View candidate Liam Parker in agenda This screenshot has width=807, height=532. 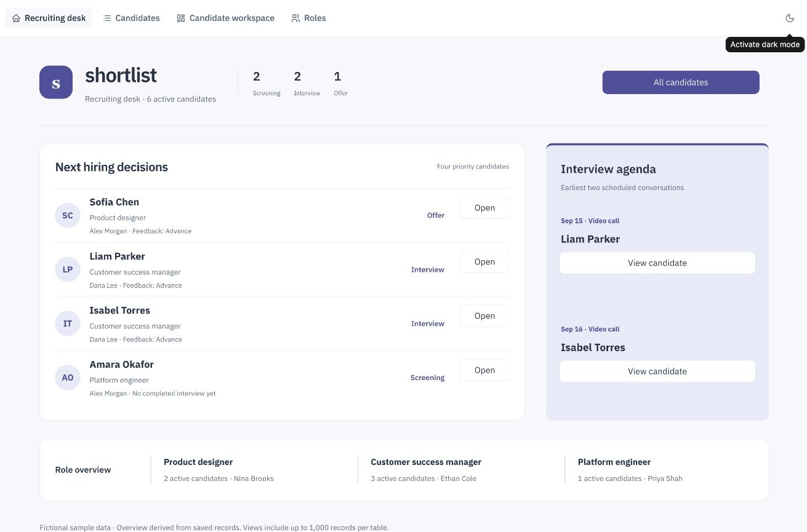pos(657,263)
